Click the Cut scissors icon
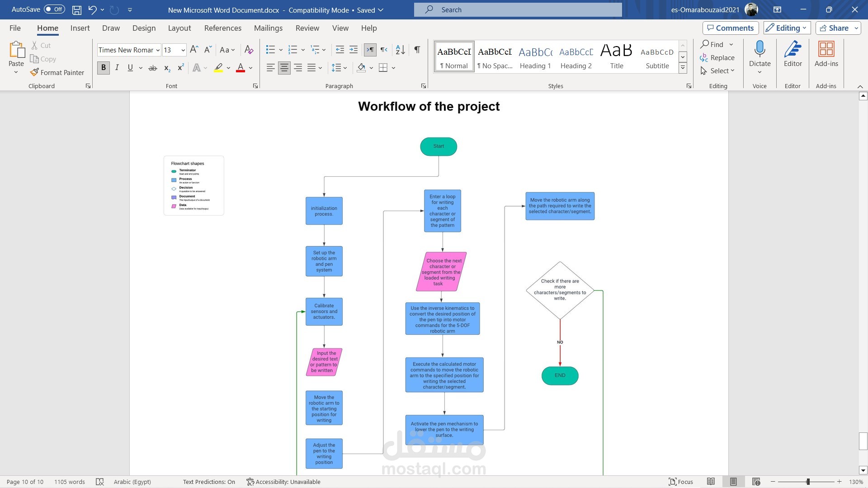The width and height of the screenshot is (868, 488). [x=34, y=45]
